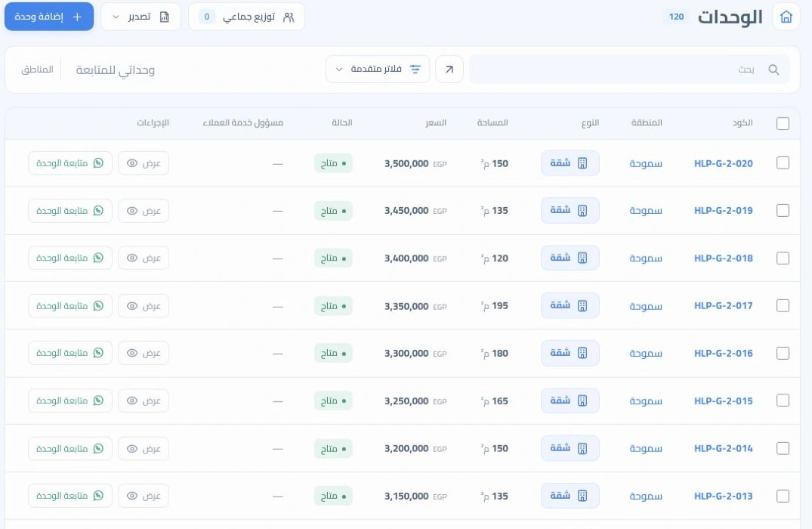This screenshot has width=812, height=529.
Task: Open سموحة area link in HLP-G-2-019 row
Action: coord(646,211)
